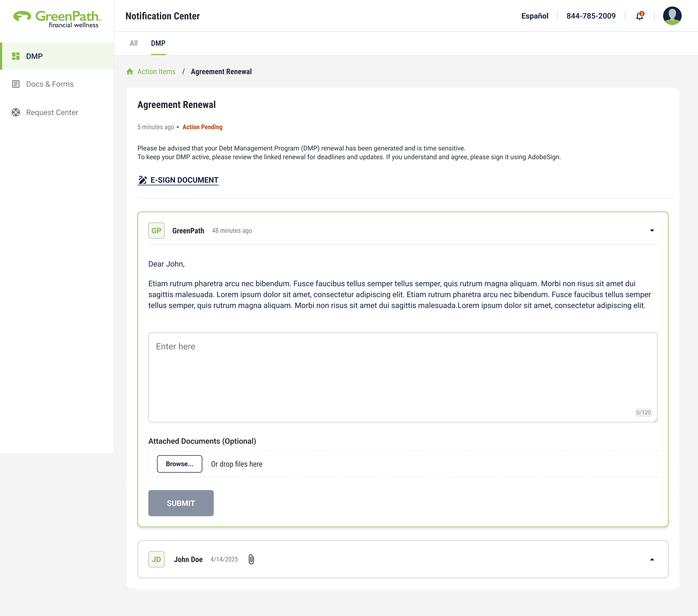Click the 844-785-2009 phone number
The height and width of the screenshot is (616, 698).
(591, 16)
